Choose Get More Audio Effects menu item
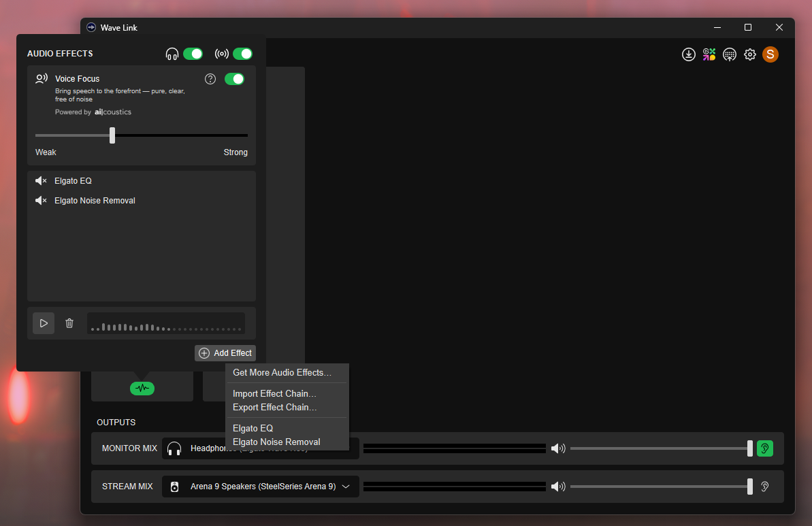812x526 pixels. point(282,373)
